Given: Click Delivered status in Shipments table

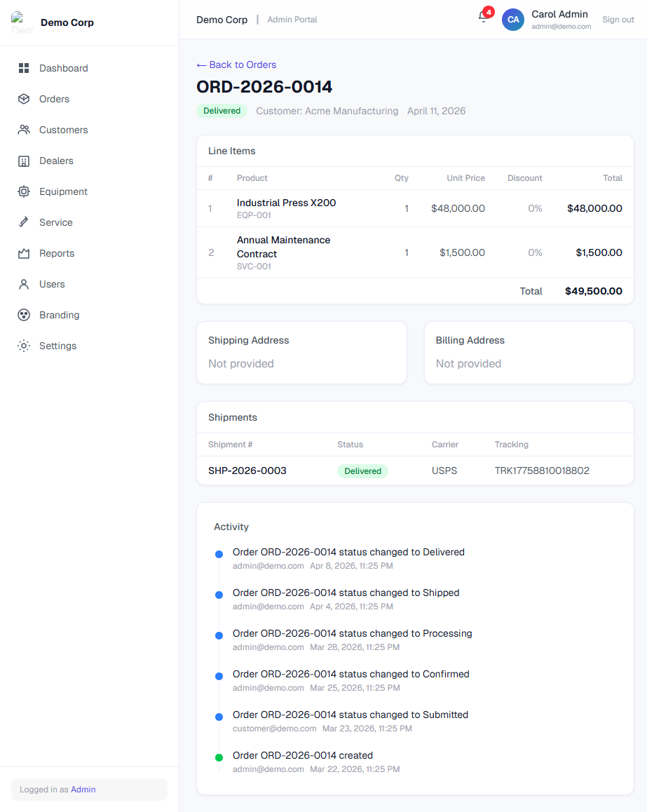Looking at the screenshot, I should [x=363, y=471].
